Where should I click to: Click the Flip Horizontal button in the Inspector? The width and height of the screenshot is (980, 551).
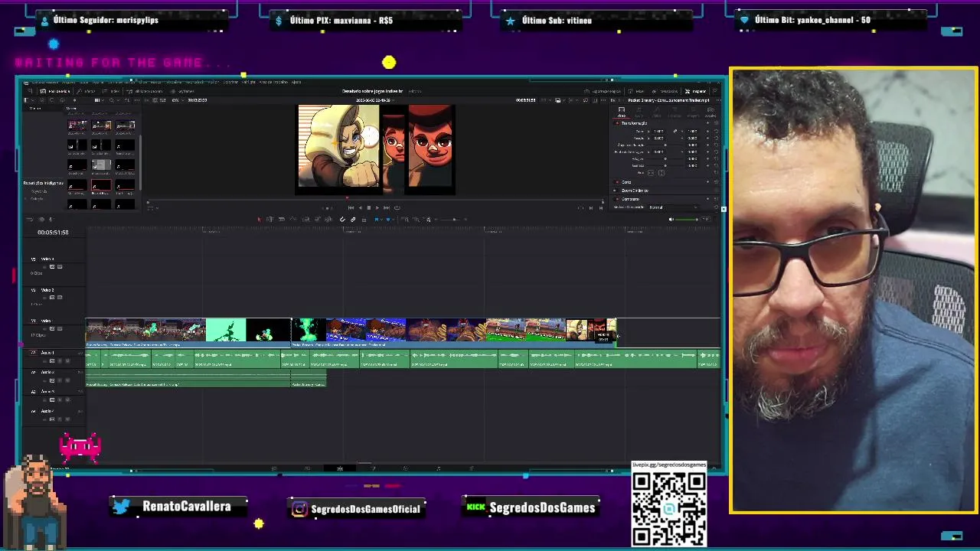coord(650,173)
